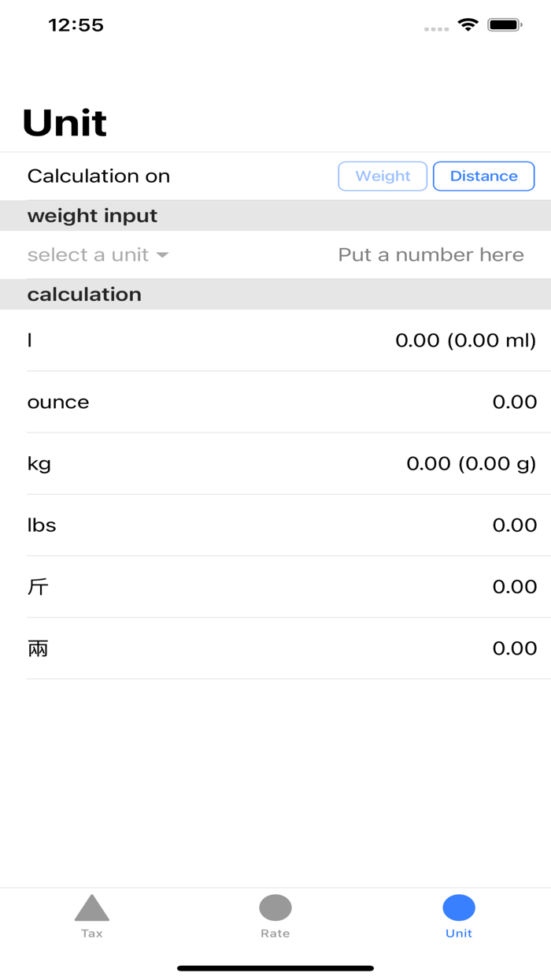Viewport: 551px width, 980px height.
Task: Open the Rate tab circle icon
Action: tap(275, 908)
